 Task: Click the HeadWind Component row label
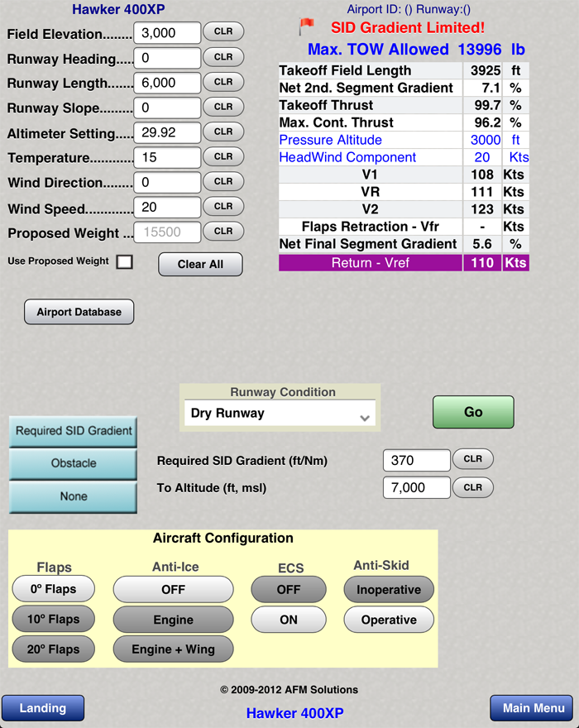(x=347, y=157)
